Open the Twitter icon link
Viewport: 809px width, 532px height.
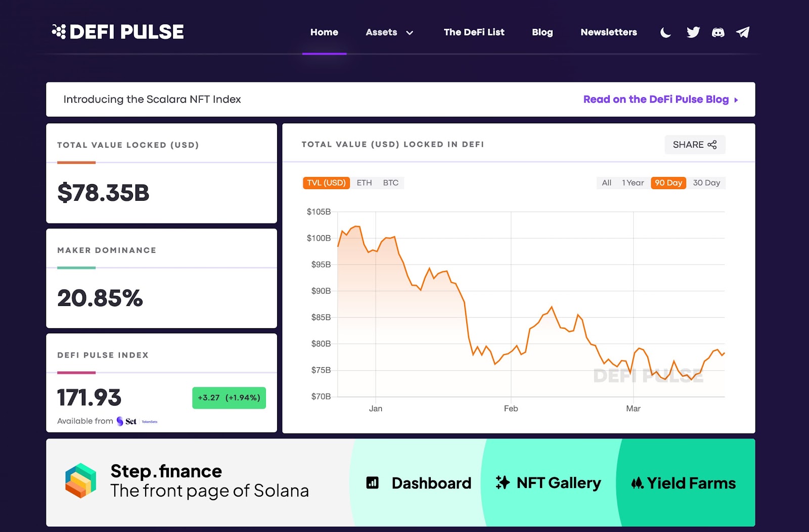point(693,32)
